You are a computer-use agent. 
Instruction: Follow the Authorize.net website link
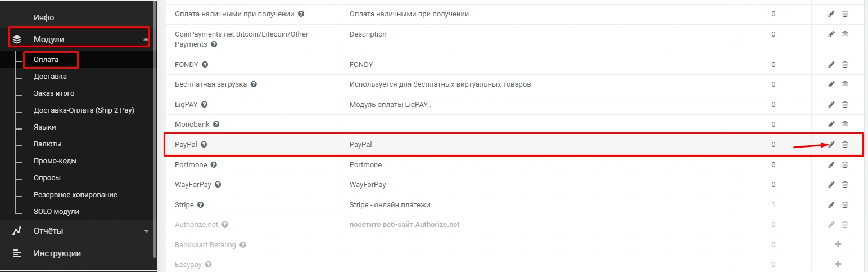pyautogui.click(x=404, y=225)
